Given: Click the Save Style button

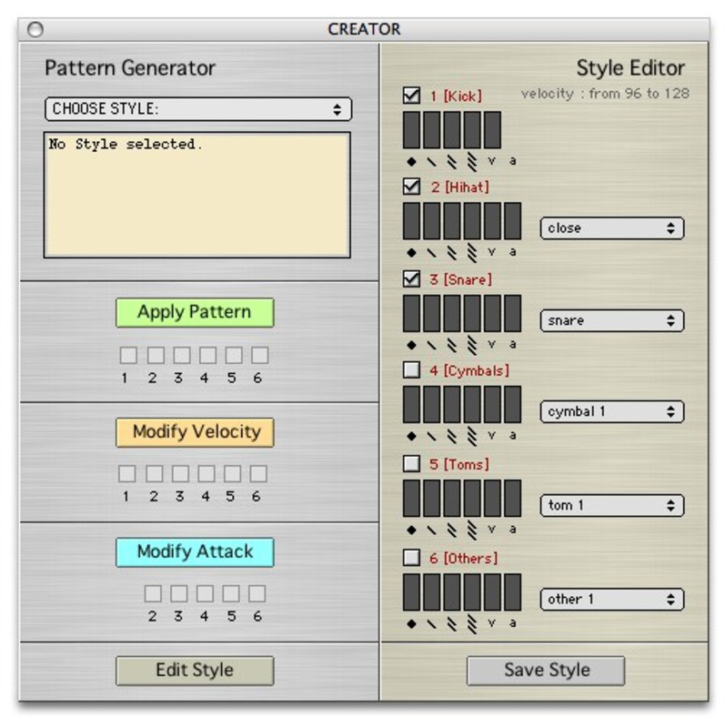Looking at the screenshot, I should [546, 671].
